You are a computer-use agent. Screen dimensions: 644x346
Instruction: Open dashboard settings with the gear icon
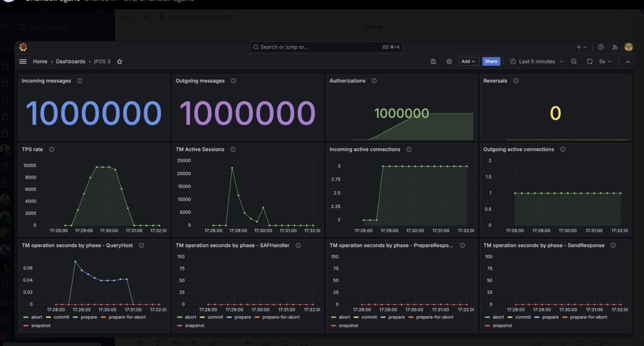tap(449, 61)
